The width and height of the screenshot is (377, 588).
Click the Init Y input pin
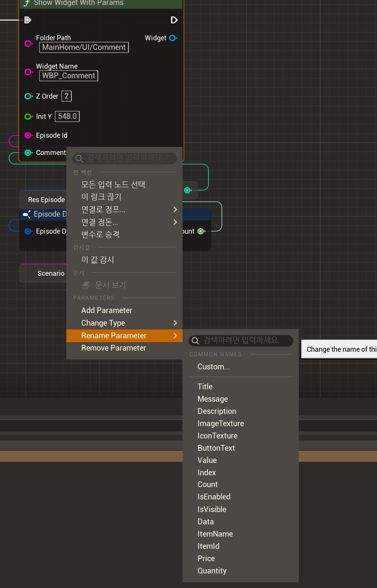coord(28,117)
